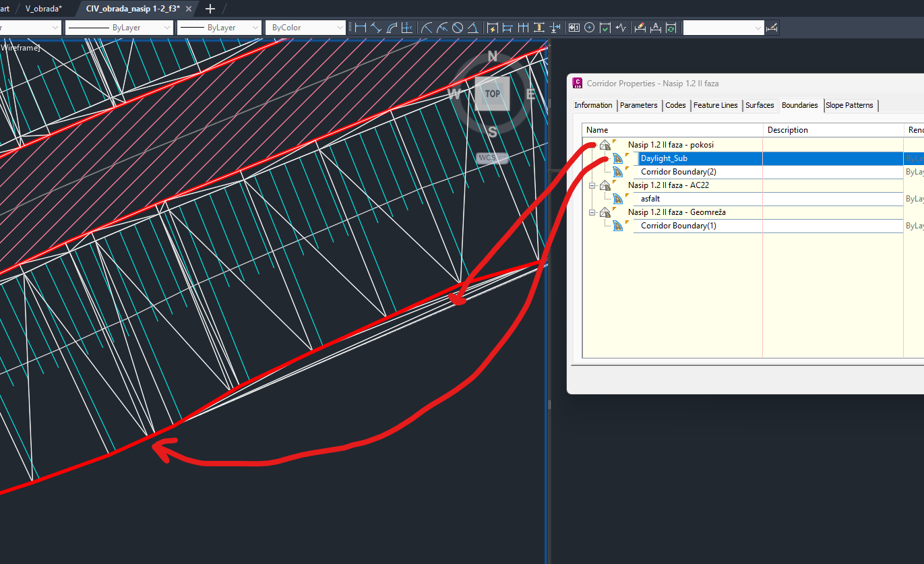The image size is (924, 564).
Task: Select the Aligned dimension tool
Action: pyautogui.click(x=376, y=28)
